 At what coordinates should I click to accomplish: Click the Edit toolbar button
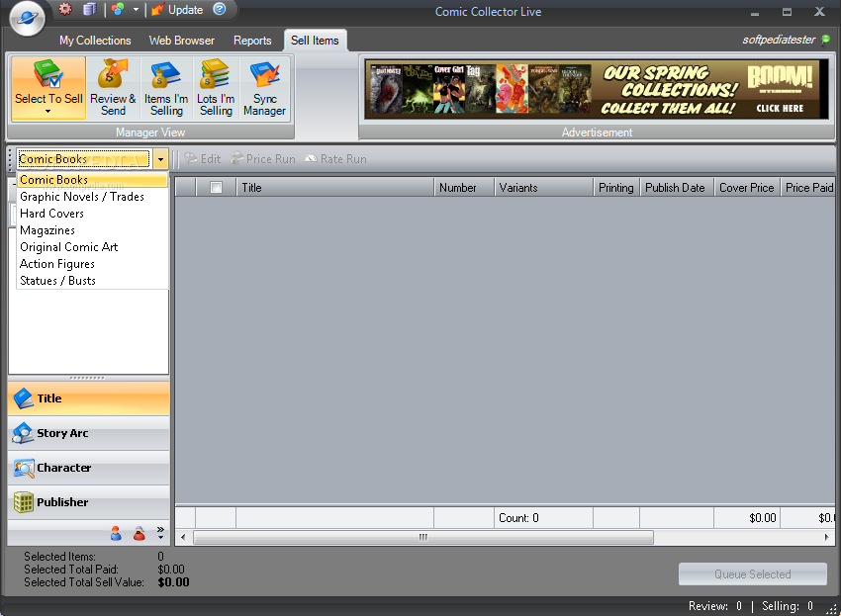[203, 158]
